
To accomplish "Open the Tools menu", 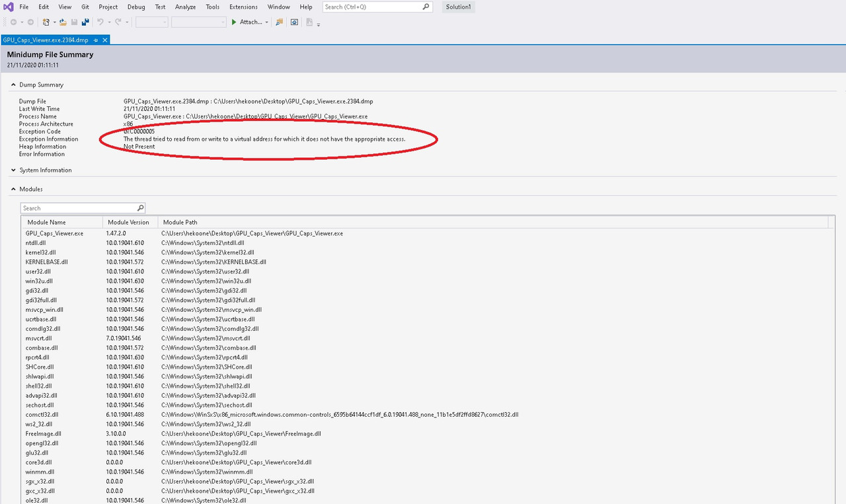I will (213, 7).
